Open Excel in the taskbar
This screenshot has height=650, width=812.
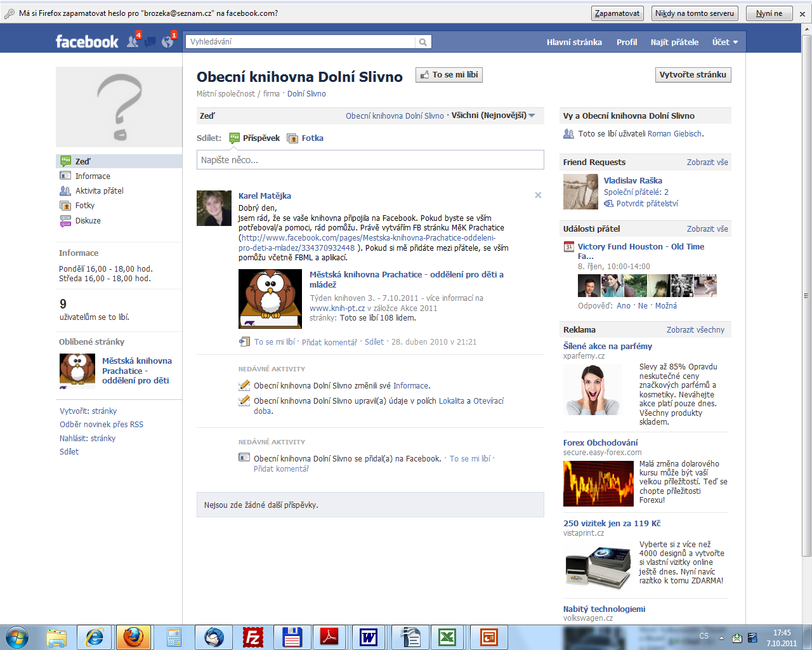[447, 637]
